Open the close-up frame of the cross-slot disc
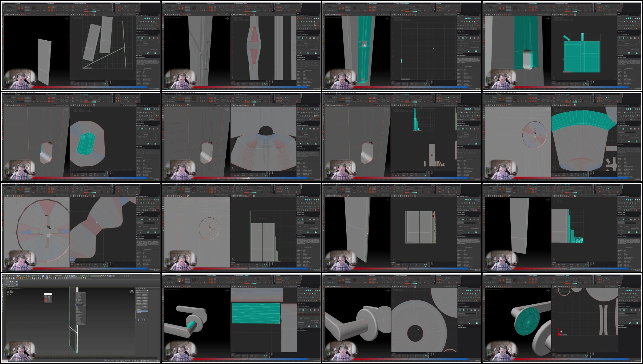This screenshot has width=643, height=364. tap(81, 227)
